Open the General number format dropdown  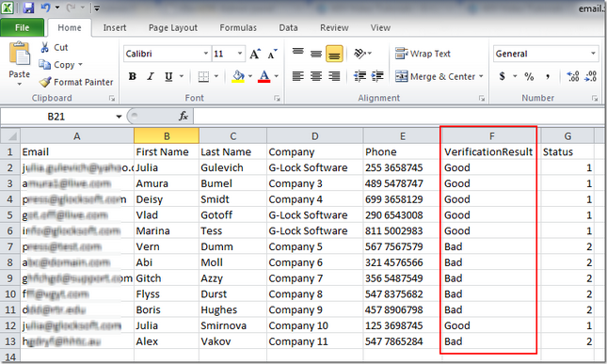point(593,54)
